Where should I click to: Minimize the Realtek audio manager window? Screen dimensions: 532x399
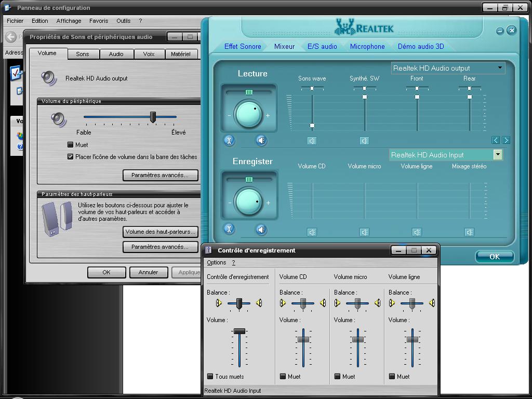pyautogui.click(x=500, y=31)
